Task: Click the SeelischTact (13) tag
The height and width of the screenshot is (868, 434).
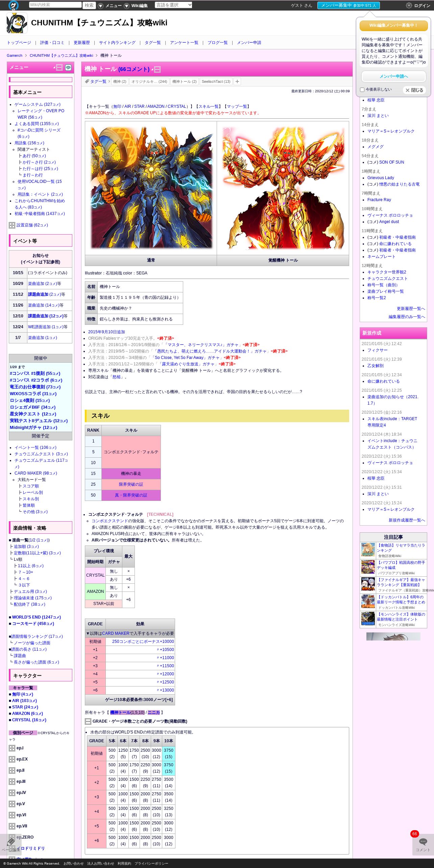Action: [216, 81]
